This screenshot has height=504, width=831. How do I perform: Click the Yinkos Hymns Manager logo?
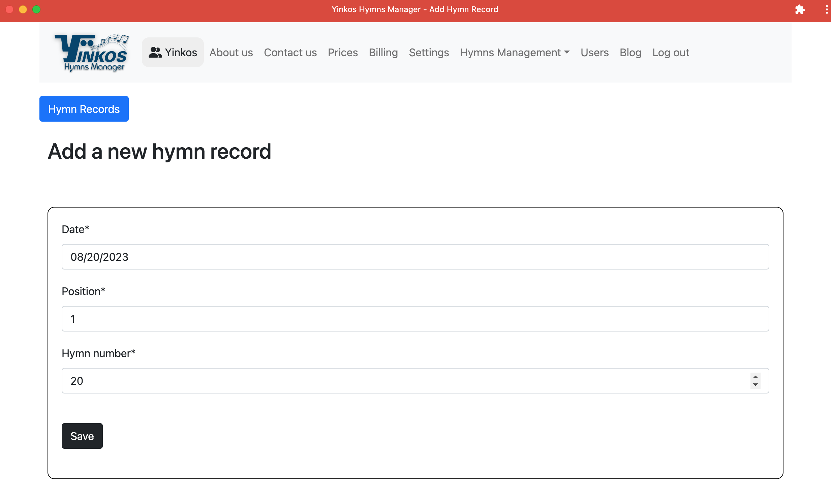(x=91, y=52)
